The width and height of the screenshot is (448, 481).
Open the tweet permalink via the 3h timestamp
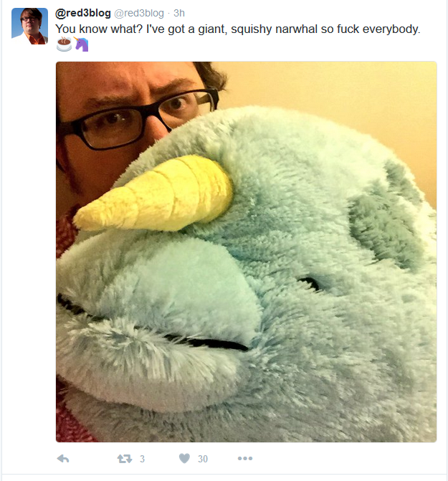pyautogui.click(x=179, y=13)
